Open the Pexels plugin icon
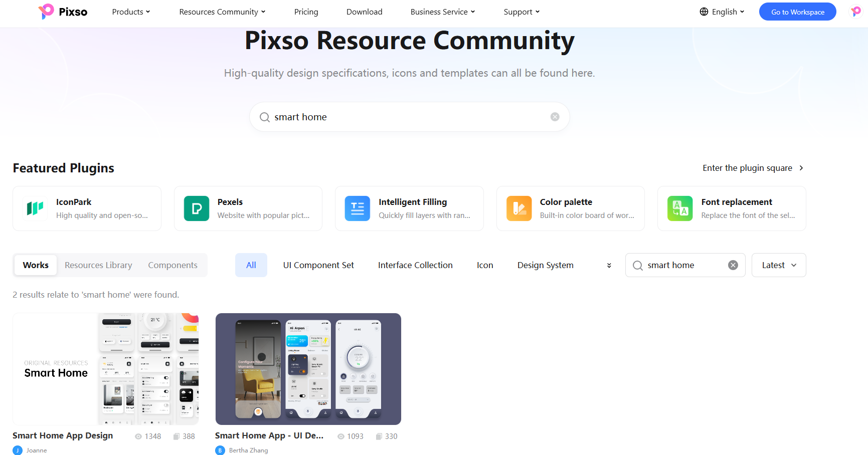Viewport: 868px width, 455px height. click(197, 208)
